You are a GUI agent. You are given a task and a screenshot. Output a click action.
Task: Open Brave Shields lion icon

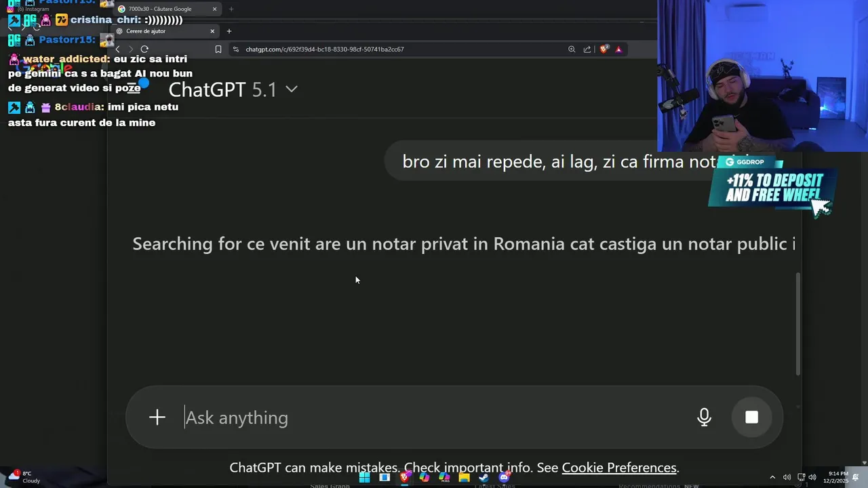click(x=604, y=49)
